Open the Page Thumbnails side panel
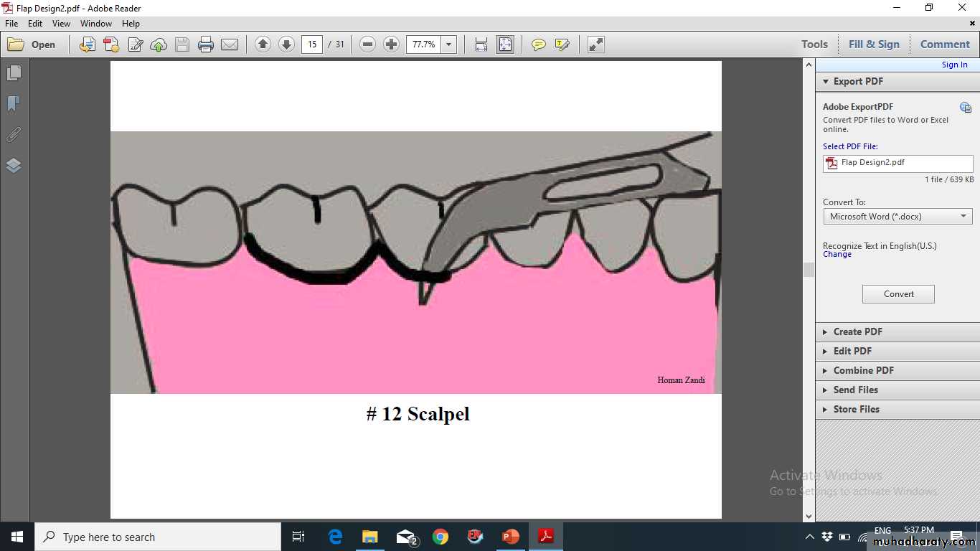 [x=14, y=73]
